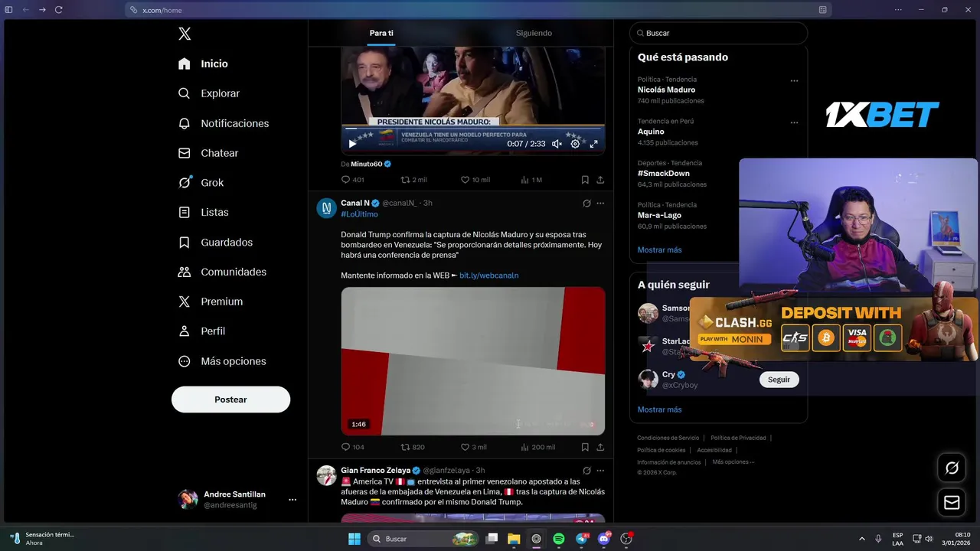This screenshot has width=980, height=551.
Task: Play the Canal N video thumbnail
Action: [472, 361]
